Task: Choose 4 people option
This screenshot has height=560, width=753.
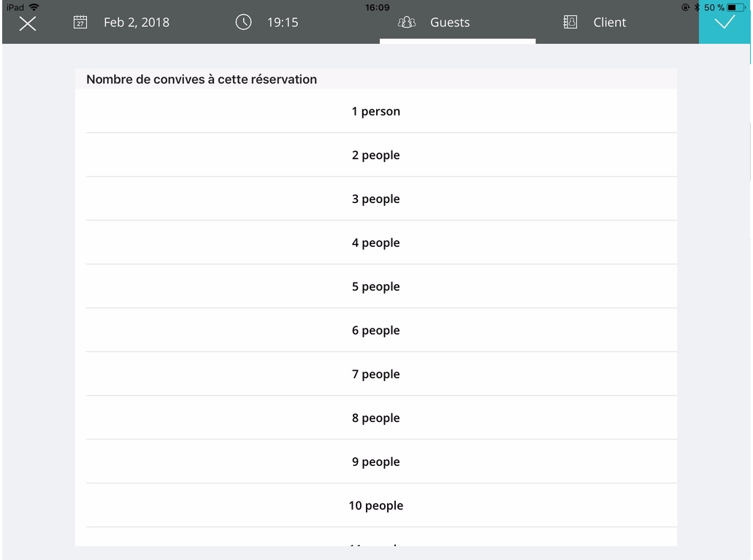Action: [375, 243]
